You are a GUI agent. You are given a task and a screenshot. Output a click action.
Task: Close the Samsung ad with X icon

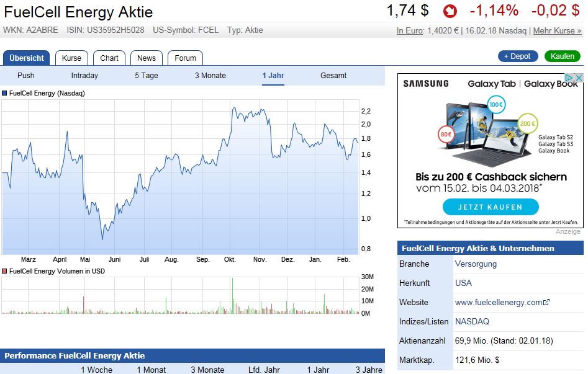(578, 78)
